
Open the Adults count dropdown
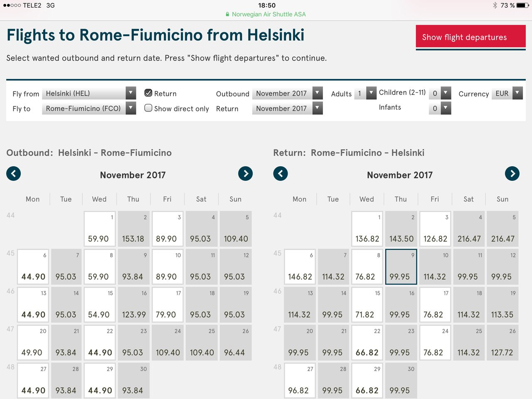[365, 93]
